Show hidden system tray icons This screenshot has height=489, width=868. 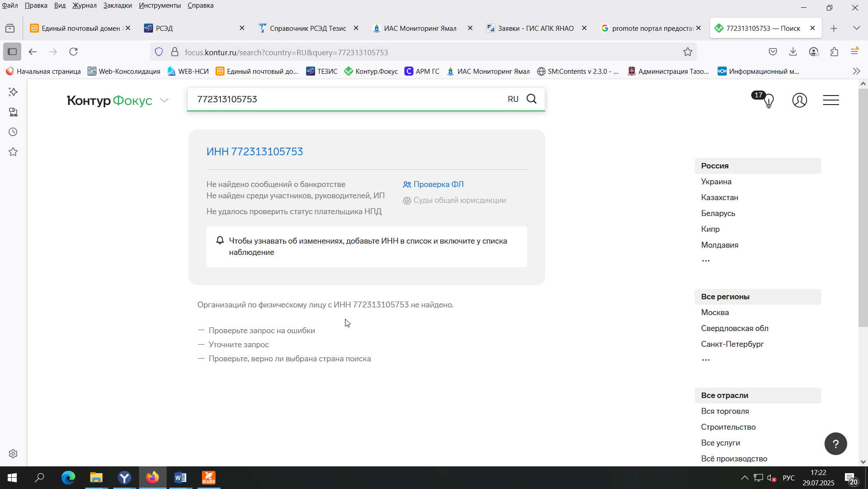(744, 478)
